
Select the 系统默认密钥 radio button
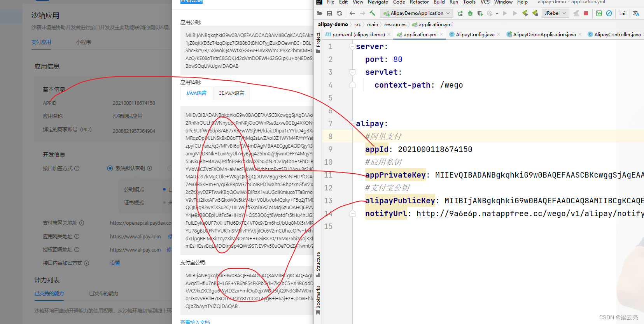click(x=110, y=168)
